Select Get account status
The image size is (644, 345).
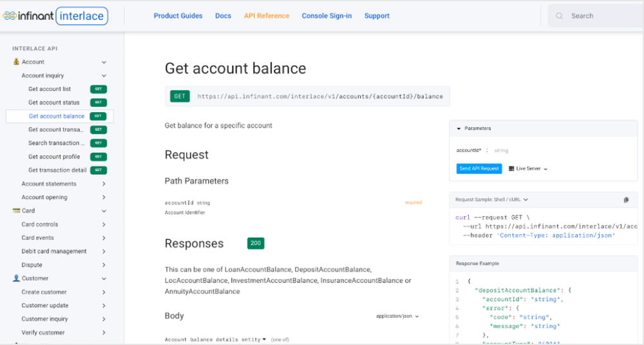point(54,103)
